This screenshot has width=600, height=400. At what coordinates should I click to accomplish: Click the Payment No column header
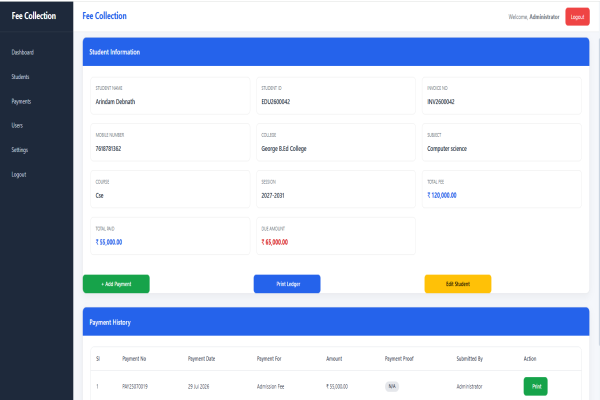pyautogui.click(x=134, y=359)
